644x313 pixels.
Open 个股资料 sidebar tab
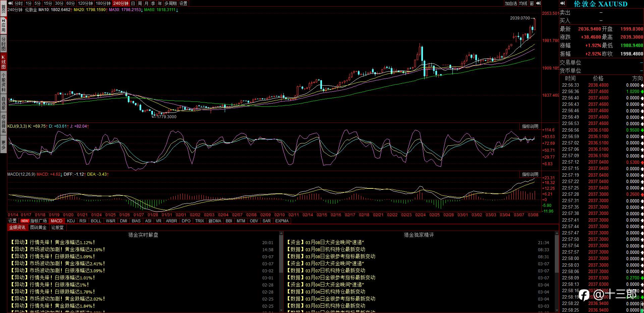pos(3,83)
